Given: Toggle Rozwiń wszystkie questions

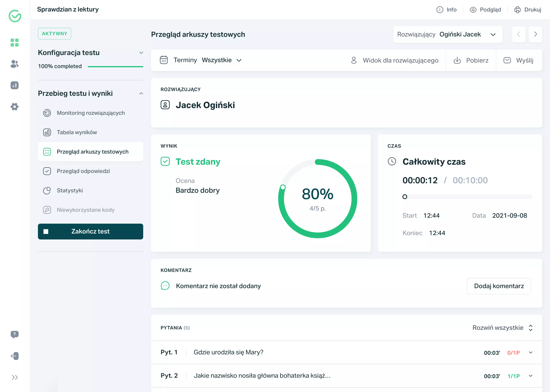Looking at the screenshot, I should coord(502,328).
